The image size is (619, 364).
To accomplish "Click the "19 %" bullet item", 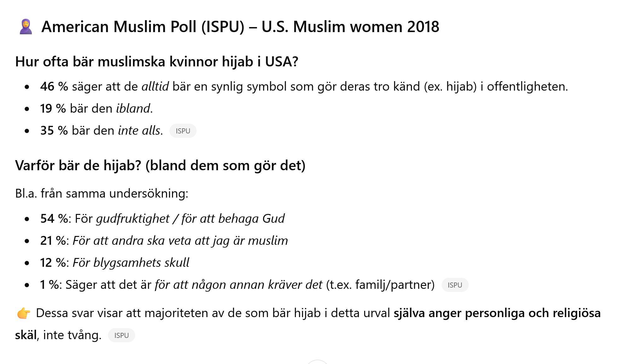I will pos(96,109).
